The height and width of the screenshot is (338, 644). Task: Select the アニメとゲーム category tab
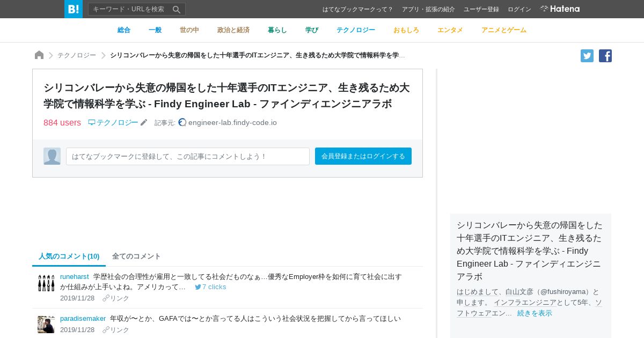(504, 30)
